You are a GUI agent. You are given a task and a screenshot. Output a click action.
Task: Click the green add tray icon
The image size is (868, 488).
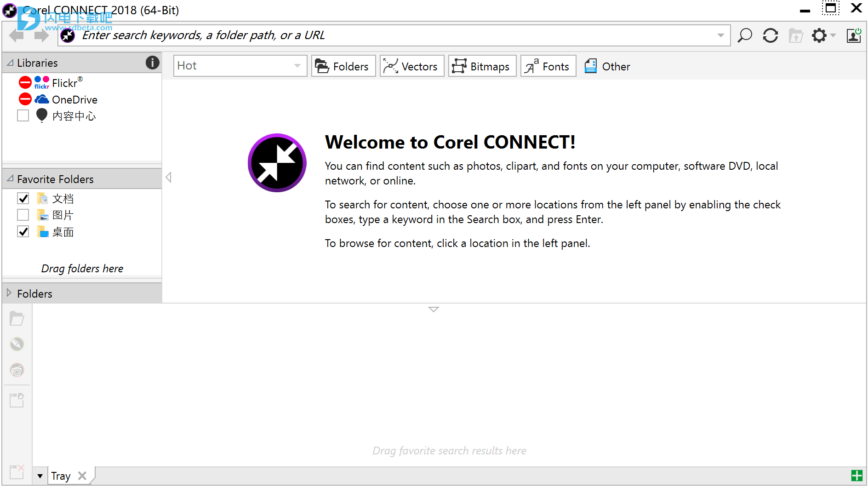pyautogui.click(x=857, y=476)
